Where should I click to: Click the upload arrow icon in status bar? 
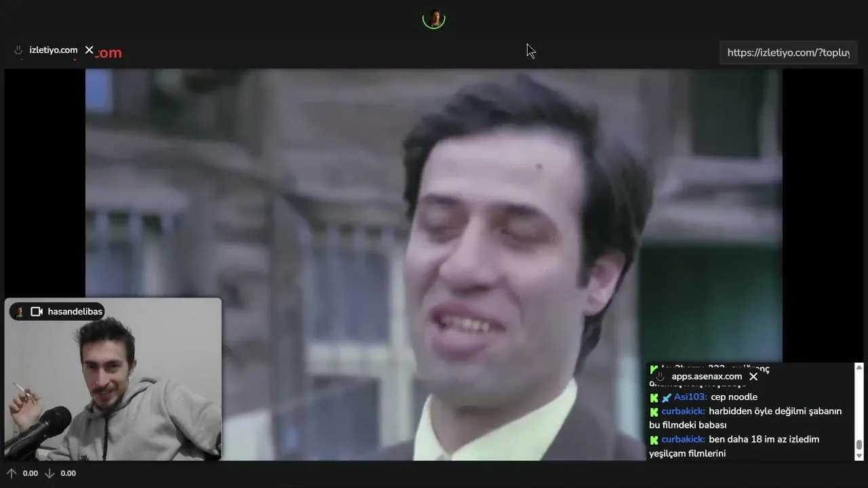[11, 473]
